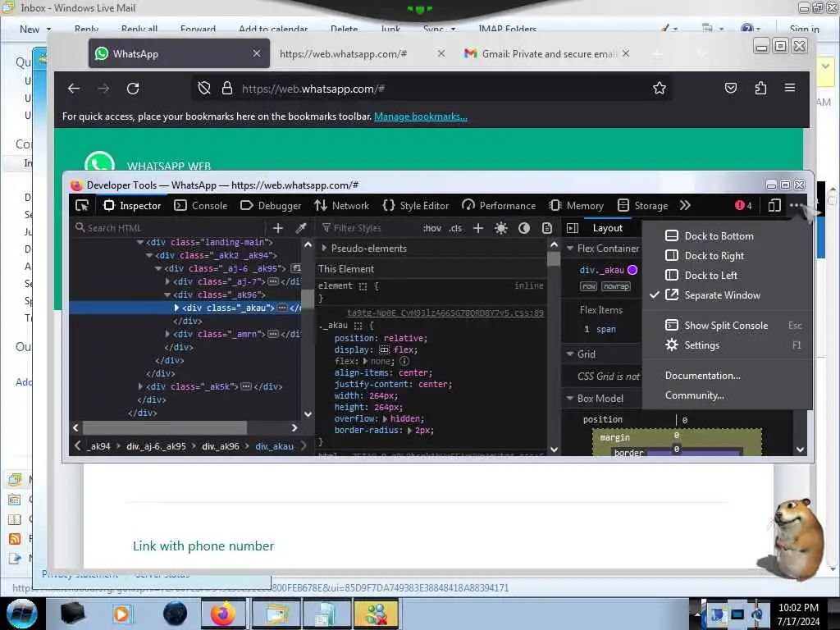Screen dimensions: 840x630
Task: Toggle dark color scheme simulation icon
Action: tap(524, 228)
